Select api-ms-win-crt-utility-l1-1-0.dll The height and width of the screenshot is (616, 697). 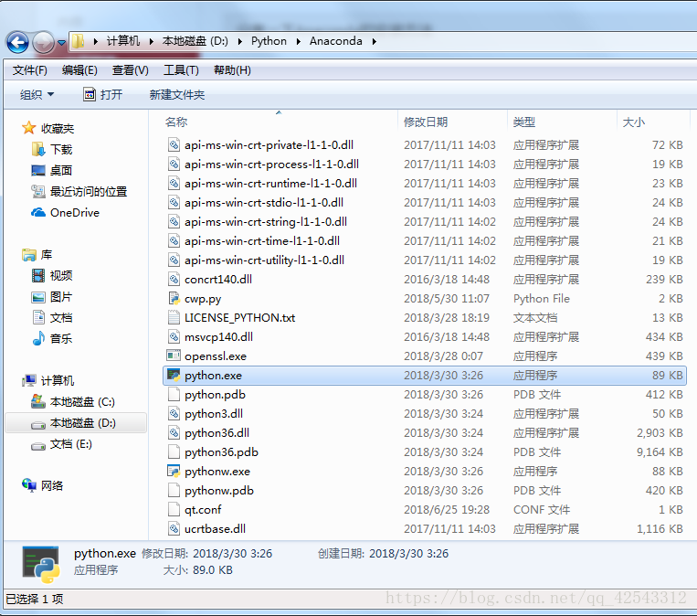[x=265, y=260]
